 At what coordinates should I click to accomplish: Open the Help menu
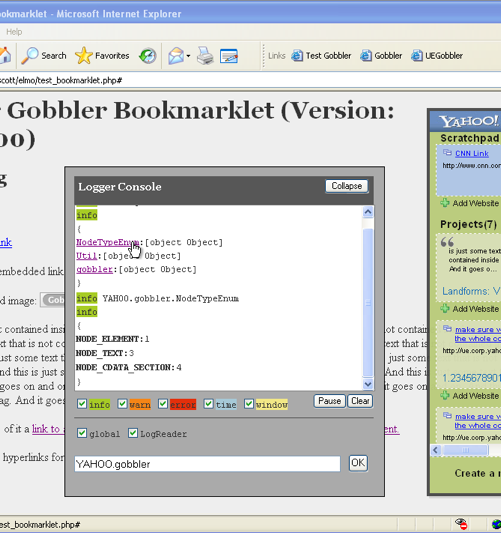[14, 32]
